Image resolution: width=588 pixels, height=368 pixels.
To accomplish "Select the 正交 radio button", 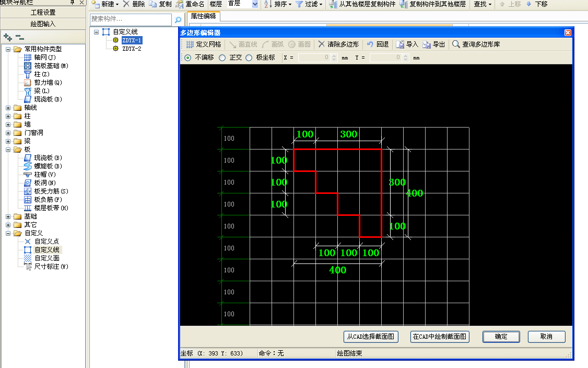I will point(222,58).
